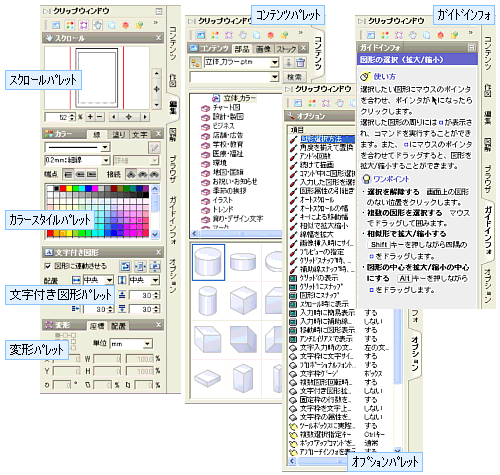The image size is (500, 475).
Task: Select the first line-join style icon
Action: (x=131, y=174)
